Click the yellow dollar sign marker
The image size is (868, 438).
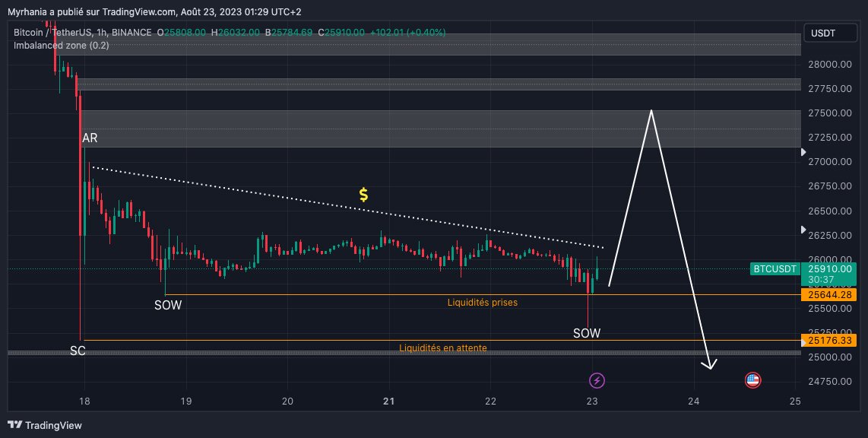(363, 195)
